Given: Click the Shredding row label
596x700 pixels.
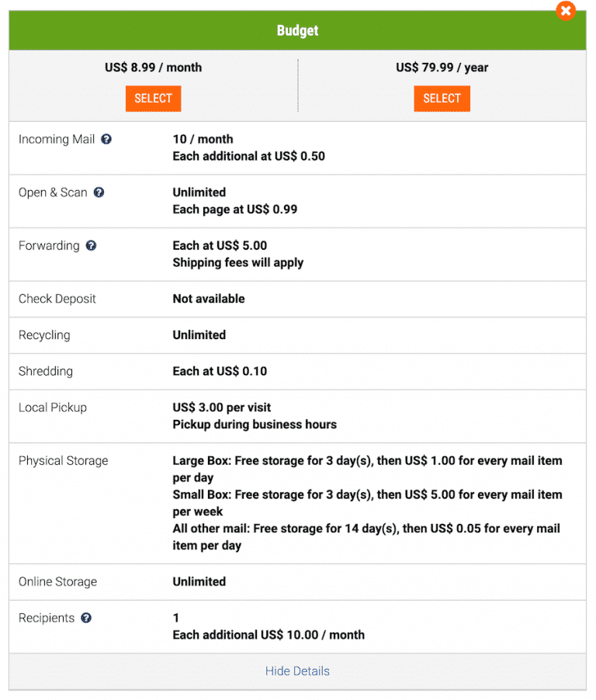Looking at the screenshot, I should click(x=46, y=371).
